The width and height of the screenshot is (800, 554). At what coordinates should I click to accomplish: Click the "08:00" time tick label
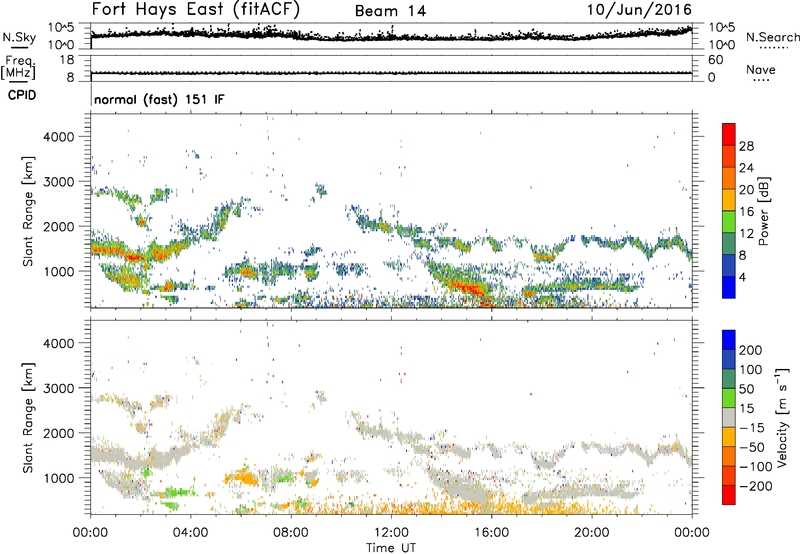pyautogui.click(x=291, y=533)
